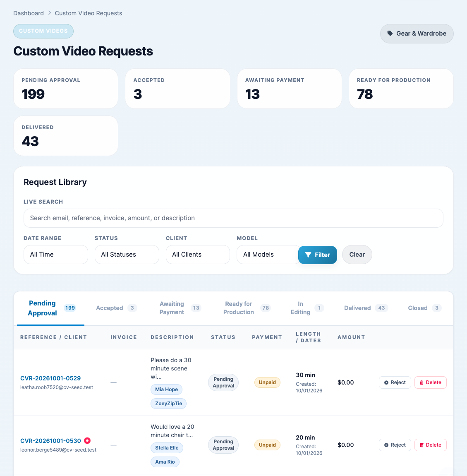Image resolution: width=467 pixels, height=476 pixels.
Task: Open the Date Range All Time dropdown
Action: pos(56,255)
